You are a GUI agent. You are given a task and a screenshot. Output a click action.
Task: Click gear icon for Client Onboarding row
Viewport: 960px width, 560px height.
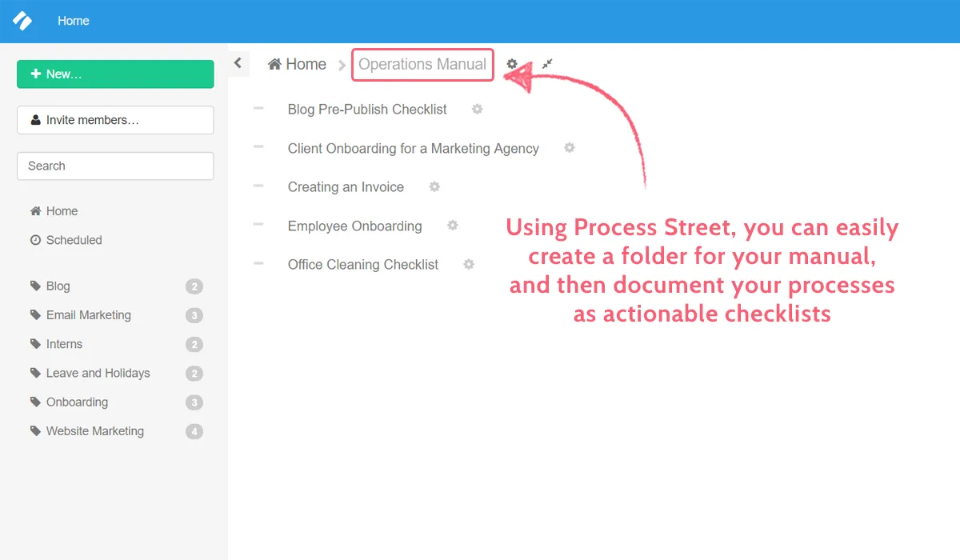(570, 148)
